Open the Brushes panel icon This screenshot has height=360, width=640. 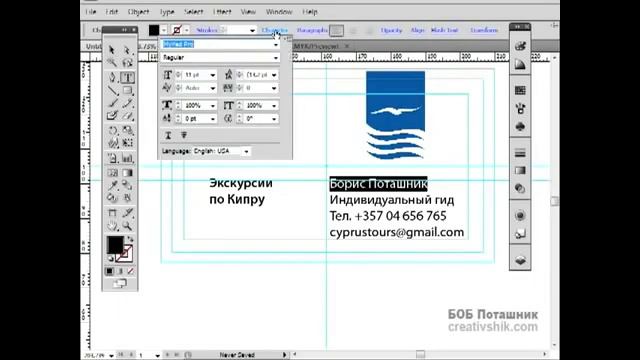click(x=520, y=109)
